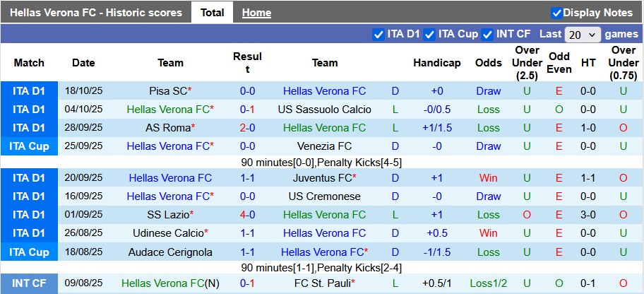This screenshot has width=644, height=294.
Task: Open Udinese Calcio team link
Action: coord(168,233)
